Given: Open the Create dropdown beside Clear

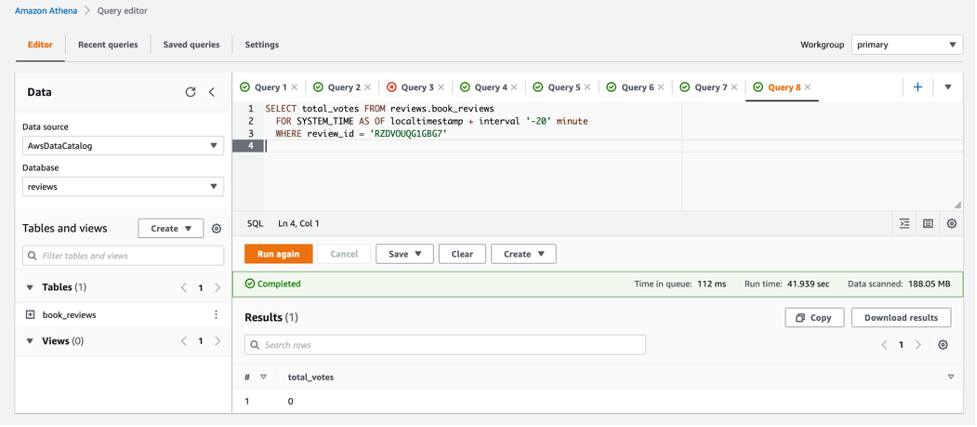Looking at the screenshot, I should tap(523, 254).
